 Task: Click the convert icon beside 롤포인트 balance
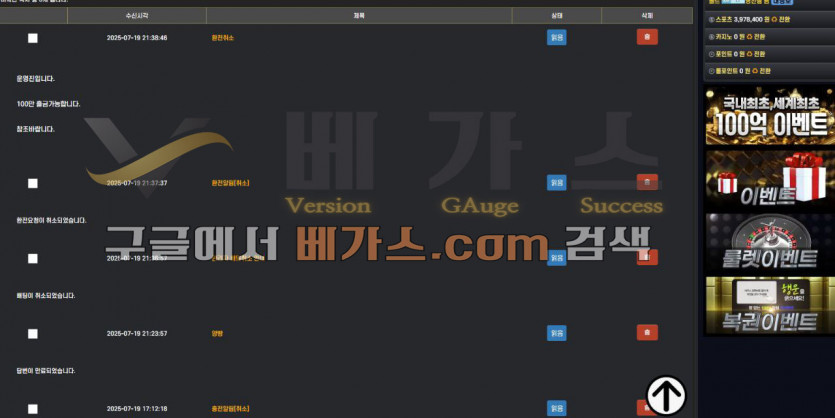pos(755,71)
